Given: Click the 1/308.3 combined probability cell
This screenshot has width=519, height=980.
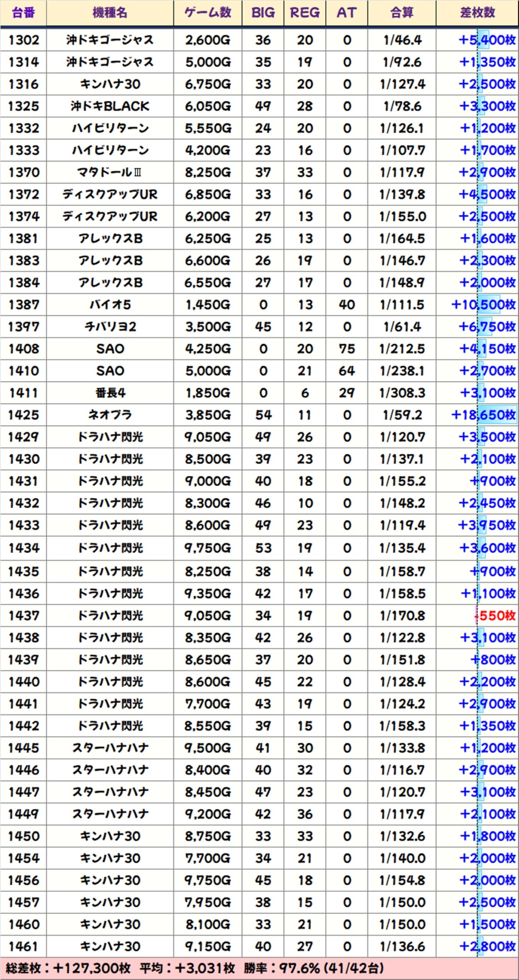Looking at the screenshot, I should (402, 393).
